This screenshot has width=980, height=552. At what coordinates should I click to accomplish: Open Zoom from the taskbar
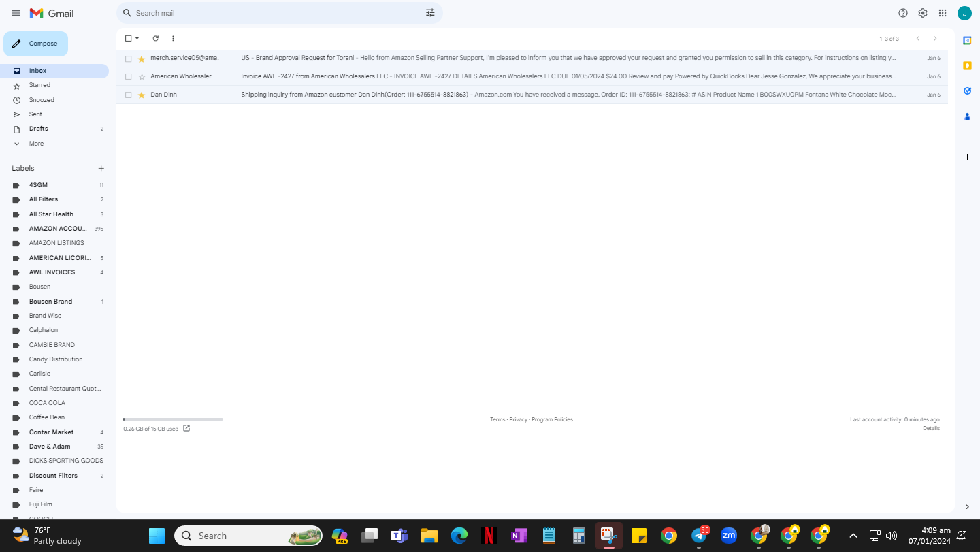pos(729,536)
